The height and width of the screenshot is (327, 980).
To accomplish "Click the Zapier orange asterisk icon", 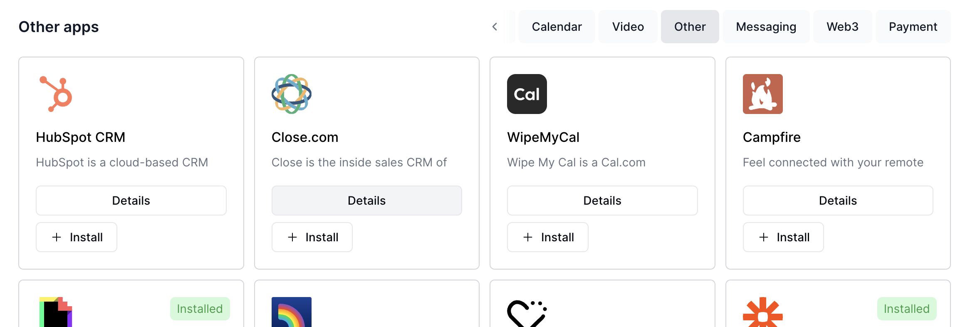I will (x=763, y=314).
